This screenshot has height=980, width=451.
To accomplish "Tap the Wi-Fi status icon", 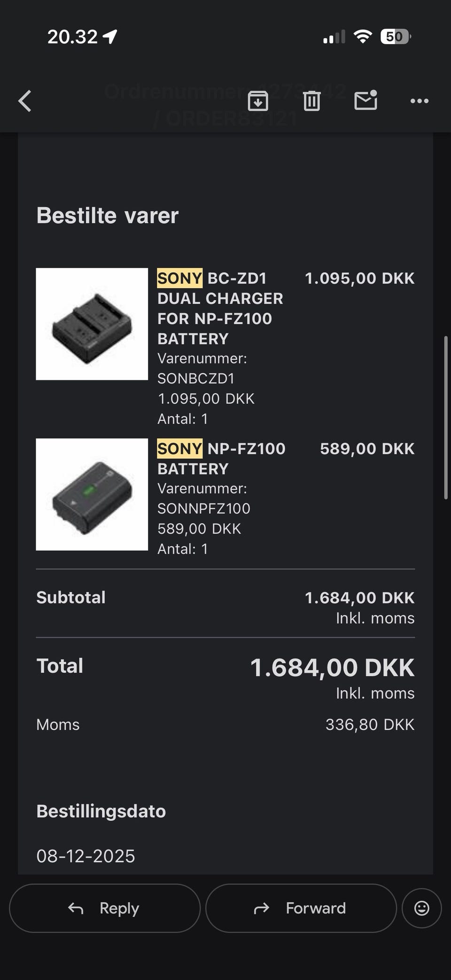I will (x=362, y=37).
